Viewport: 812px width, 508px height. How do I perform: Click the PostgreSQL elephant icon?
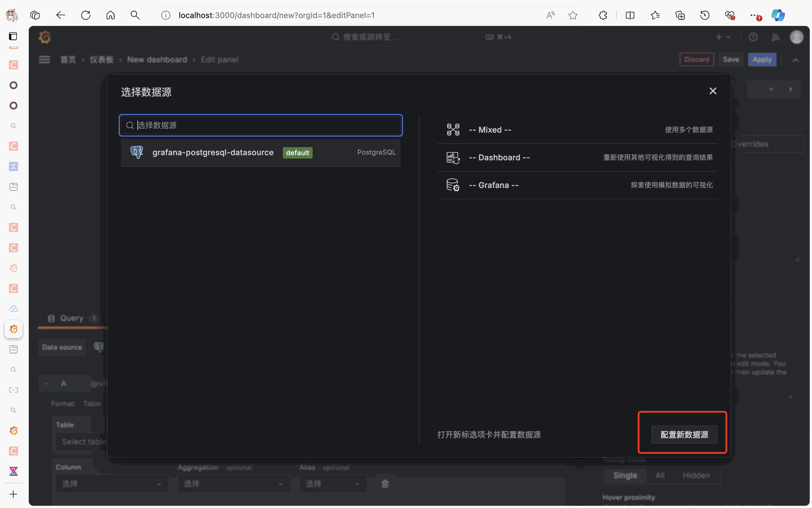tap(137, 152)
